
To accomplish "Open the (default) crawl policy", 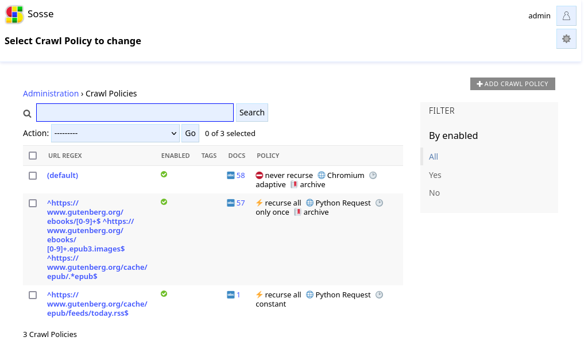I will [x=63, y=176].
